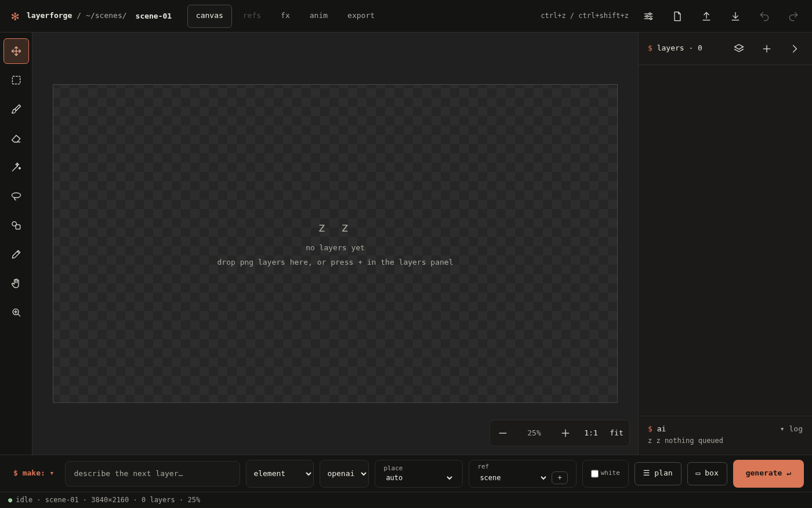Click the layers stack icon
This screenshot has width=812, height=508.
pyautogui.click(x=739, y=49)
